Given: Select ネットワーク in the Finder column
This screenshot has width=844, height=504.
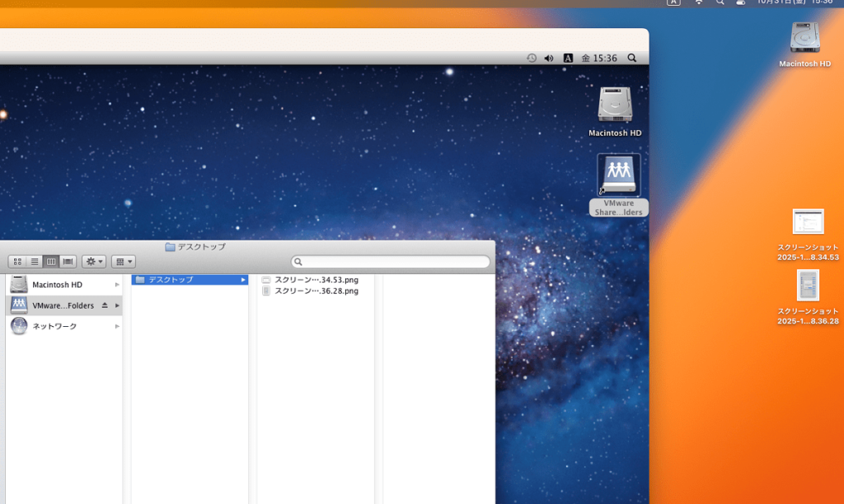Looking at the screenshot, I should (64, 326).
